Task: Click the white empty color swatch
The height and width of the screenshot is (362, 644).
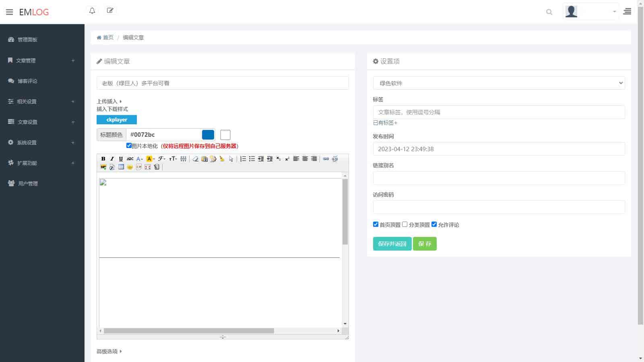Action: (x=225, y=135)
